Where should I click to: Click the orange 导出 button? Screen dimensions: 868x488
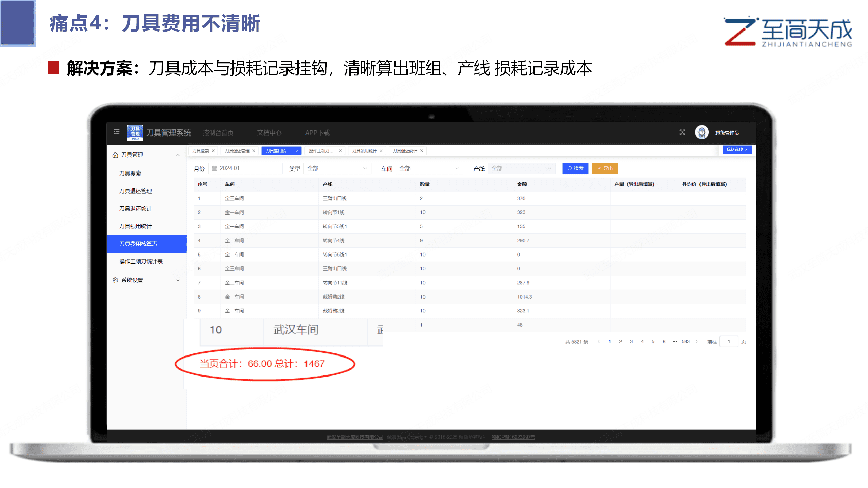point(605,168)
